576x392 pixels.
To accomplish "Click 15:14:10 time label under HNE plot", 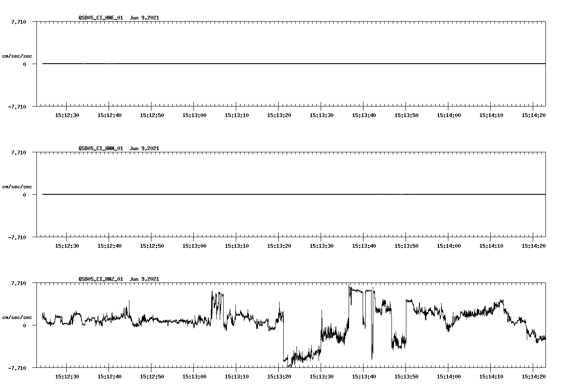I will pyautogui.click(x=491, y=115).
